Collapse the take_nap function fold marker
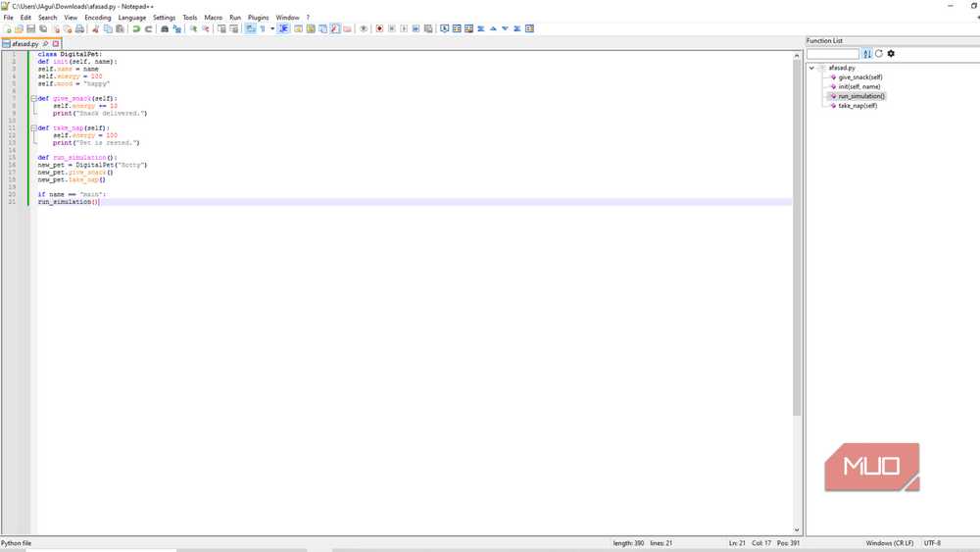The image size is (980, 552). click(x=33, y=128)
